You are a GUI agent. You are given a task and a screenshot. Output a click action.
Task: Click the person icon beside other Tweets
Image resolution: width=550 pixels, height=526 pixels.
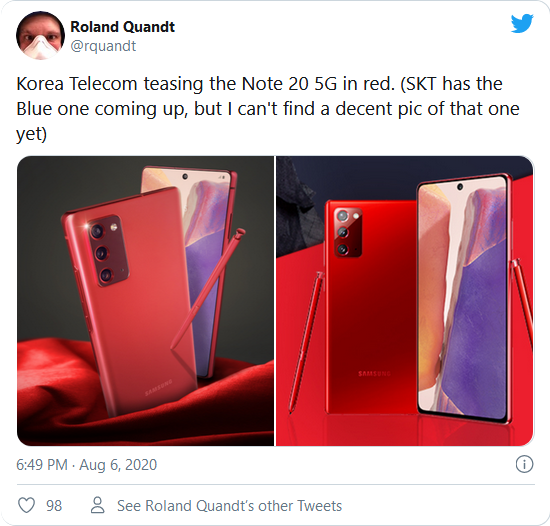tap(98, 505)
